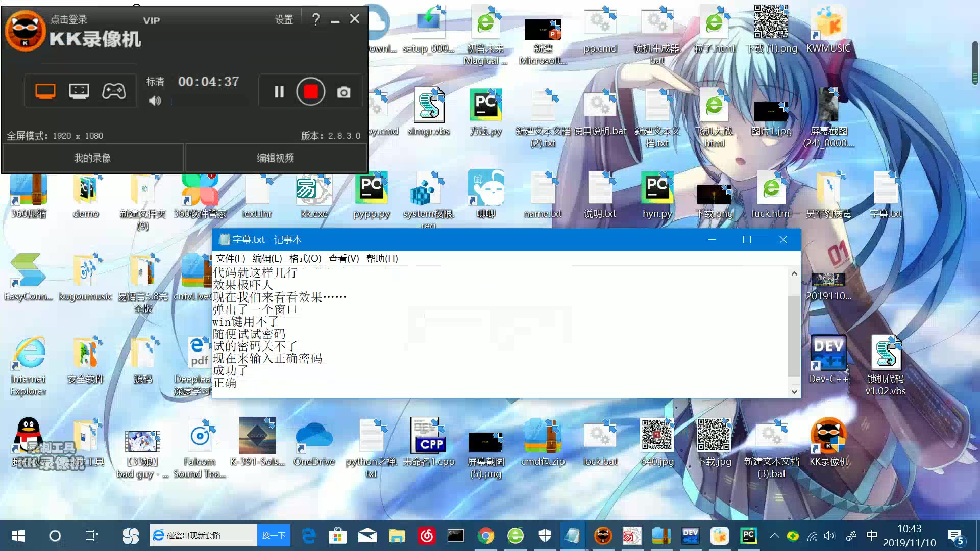980x551 pixels.
Task: Click 点击登录 login link
Action: [69, 19]
